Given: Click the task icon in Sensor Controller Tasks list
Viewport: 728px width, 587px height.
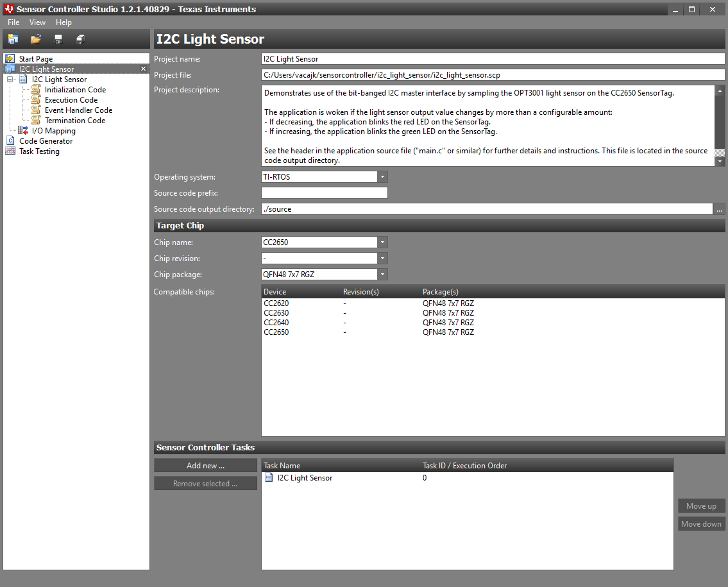Looking at the screenshot, I should tap(269, 477).
